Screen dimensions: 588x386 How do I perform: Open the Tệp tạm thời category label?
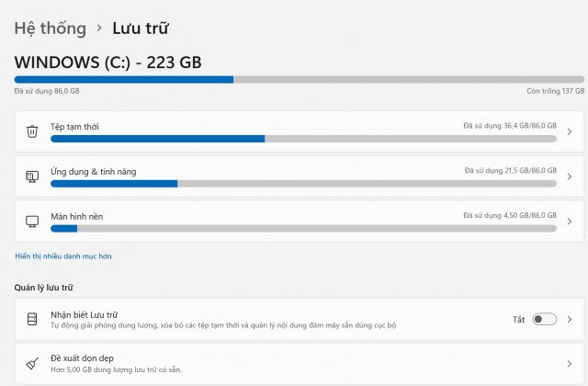point(74,126)
